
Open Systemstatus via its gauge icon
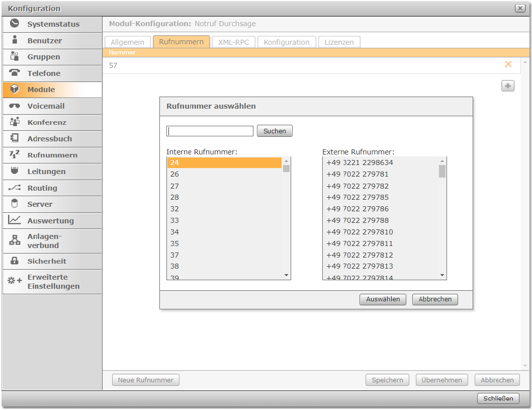pos(15,24)
